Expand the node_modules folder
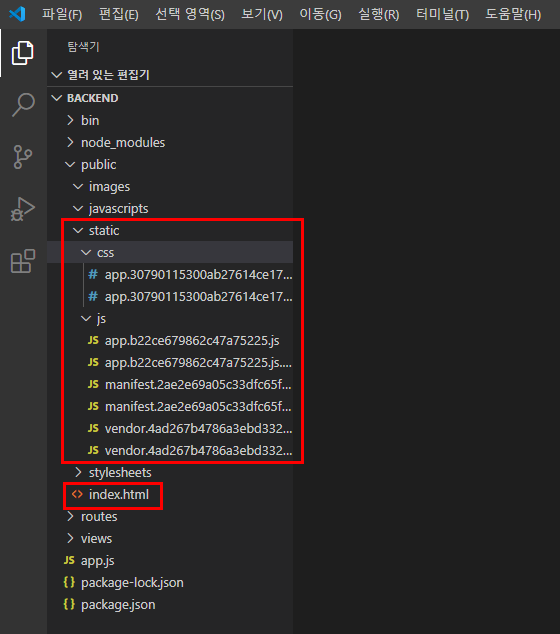 (x=170, y=142)
